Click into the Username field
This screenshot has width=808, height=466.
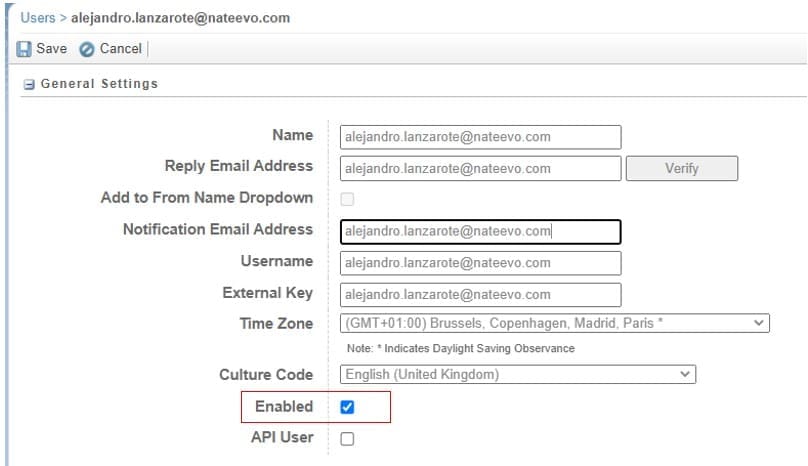(x=480, y=263)
